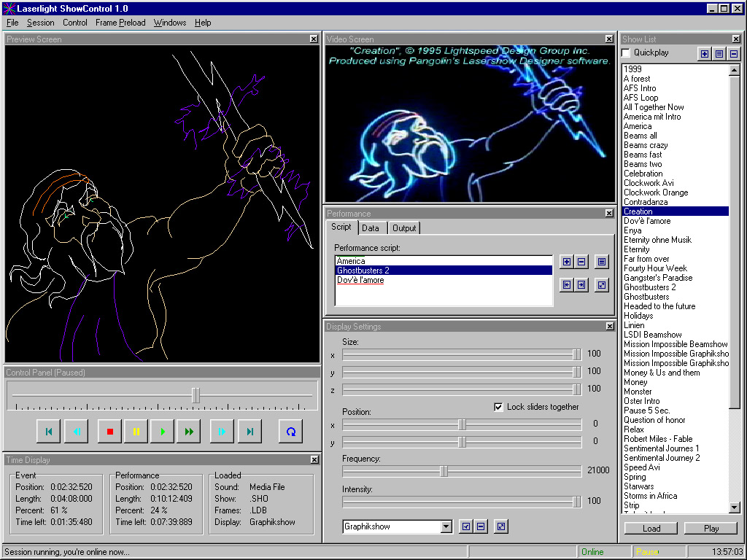This screenshot has height=560, width=747.
Task: Close the Time Display panel
Action: pos(314,459)
